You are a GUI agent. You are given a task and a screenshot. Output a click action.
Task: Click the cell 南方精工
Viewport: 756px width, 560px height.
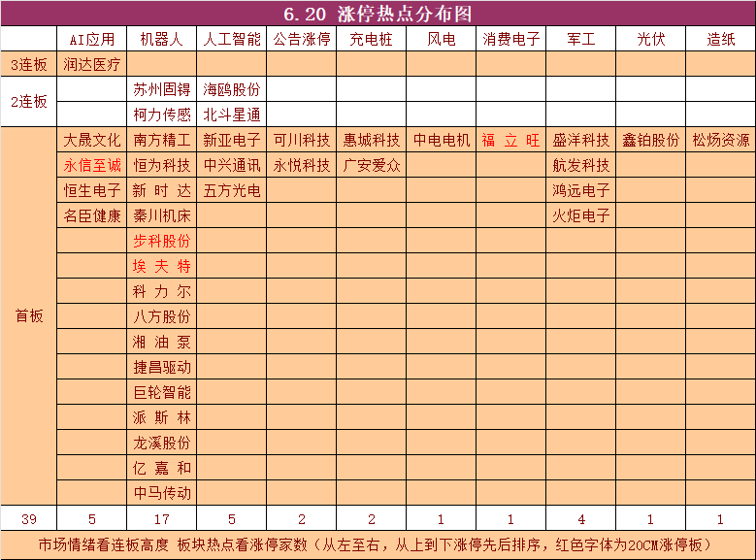pyautogui.click(x=161, y=141)
